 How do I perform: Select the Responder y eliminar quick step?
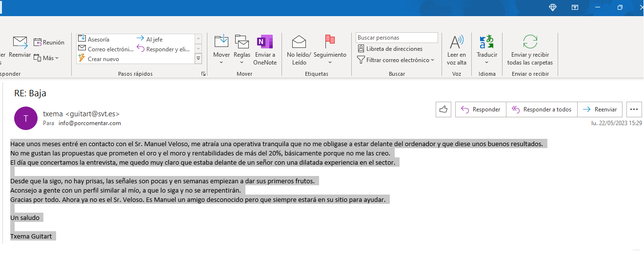point(163,49)
